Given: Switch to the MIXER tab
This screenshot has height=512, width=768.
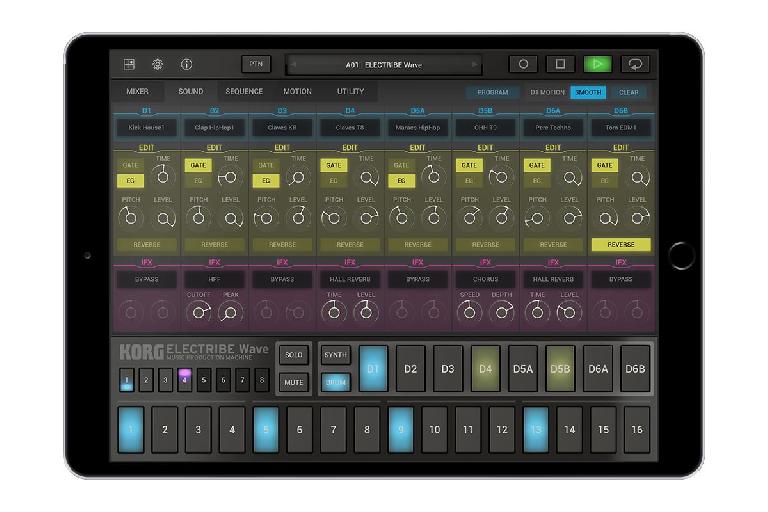Looking at the screenshot, I should (x=137, y=92).
